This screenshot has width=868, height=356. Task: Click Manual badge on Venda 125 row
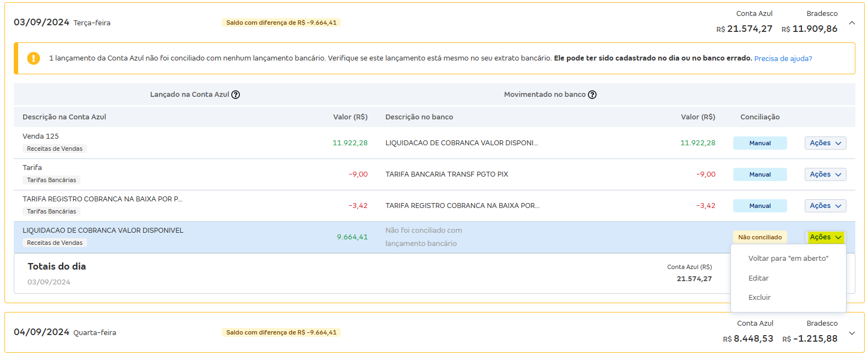pos(760,143)
